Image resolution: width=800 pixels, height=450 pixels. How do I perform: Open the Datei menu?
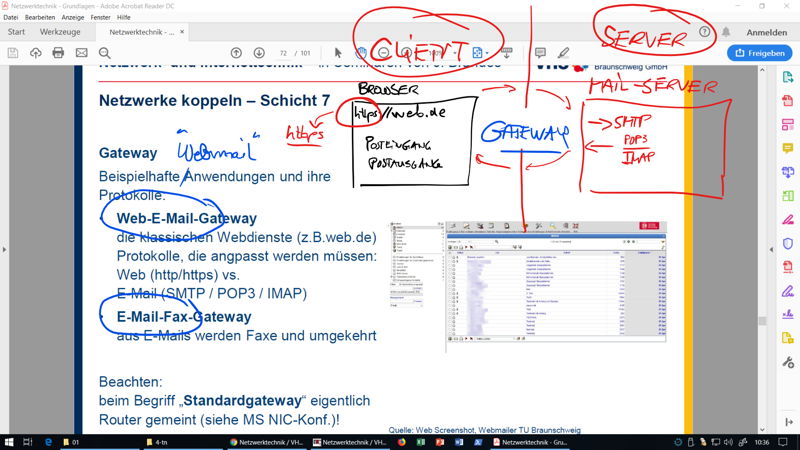(10, 17)
